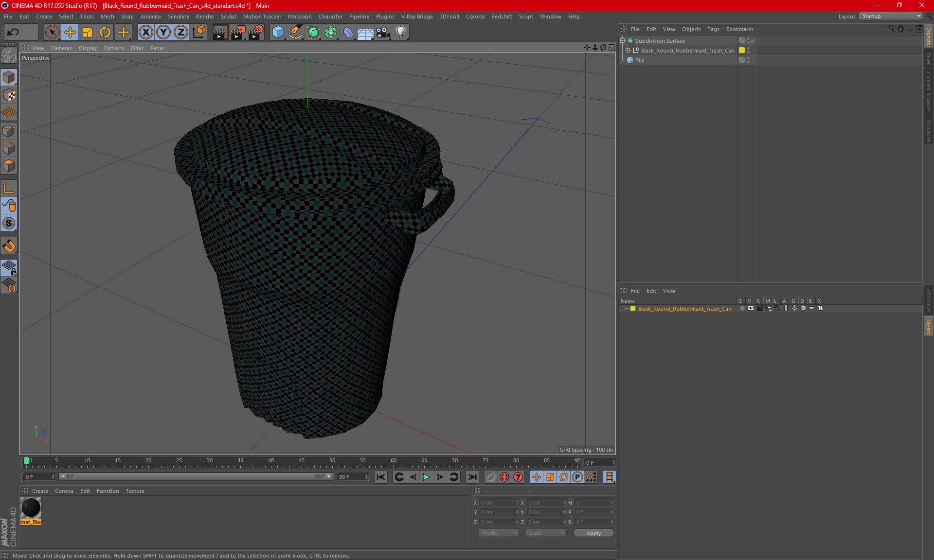Toggle layer visibility eye icon
Viewport: 934px width, 560px height.
click(751, 308)
